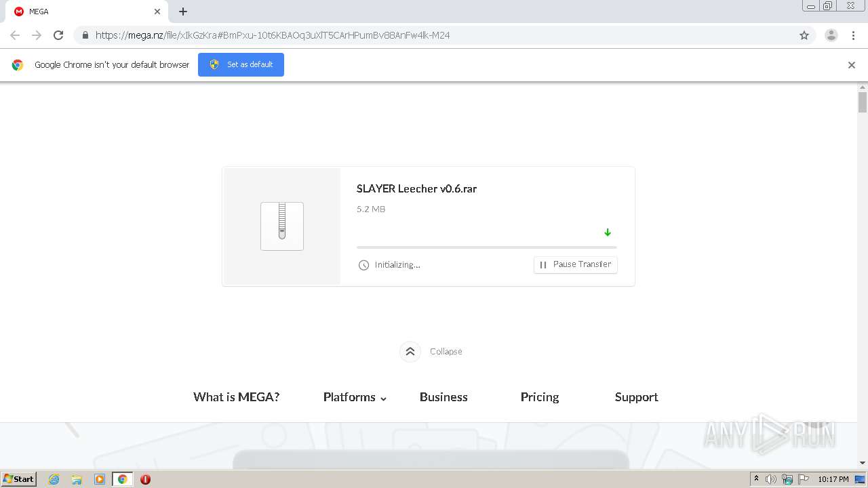This screenshot has height=488, width=868.
Task: Click the download progress bar
Action: [487, 247]
